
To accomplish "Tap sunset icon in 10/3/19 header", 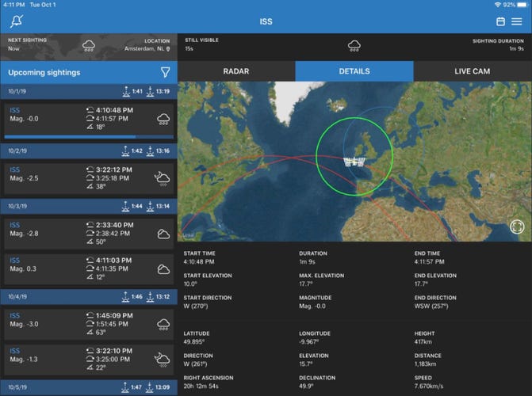I will [x=150, y=206].
